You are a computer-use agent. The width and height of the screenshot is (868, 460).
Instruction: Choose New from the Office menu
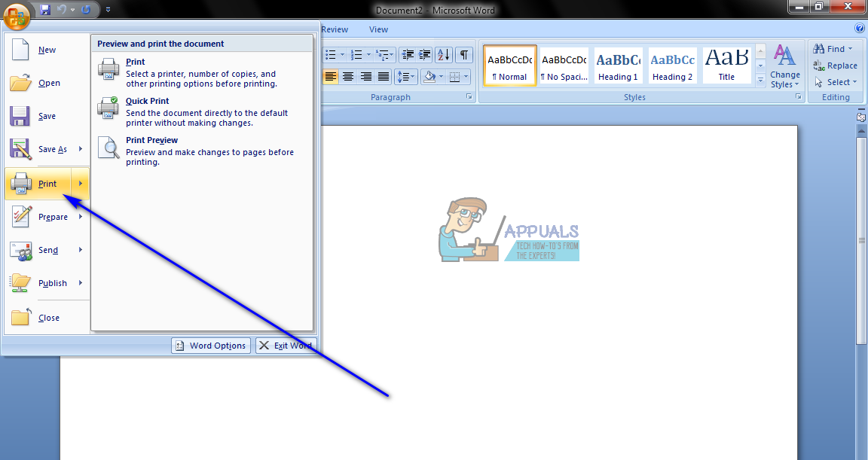pyautogui.click(x=47, y=50)
